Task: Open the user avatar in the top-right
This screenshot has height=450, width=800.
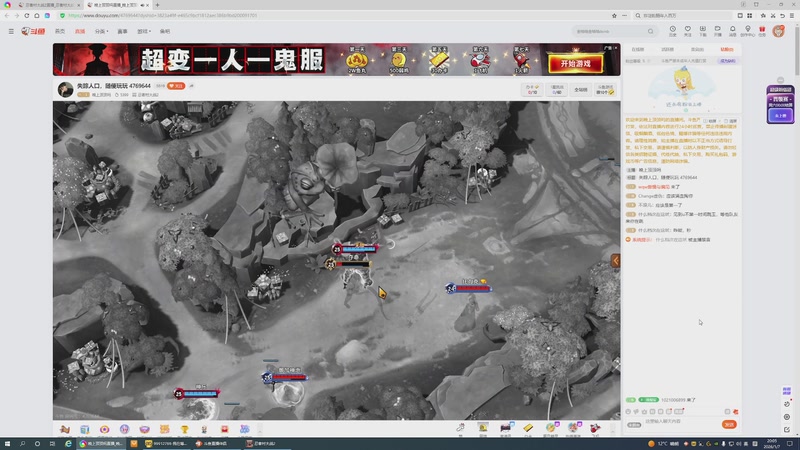Action: 778,31
